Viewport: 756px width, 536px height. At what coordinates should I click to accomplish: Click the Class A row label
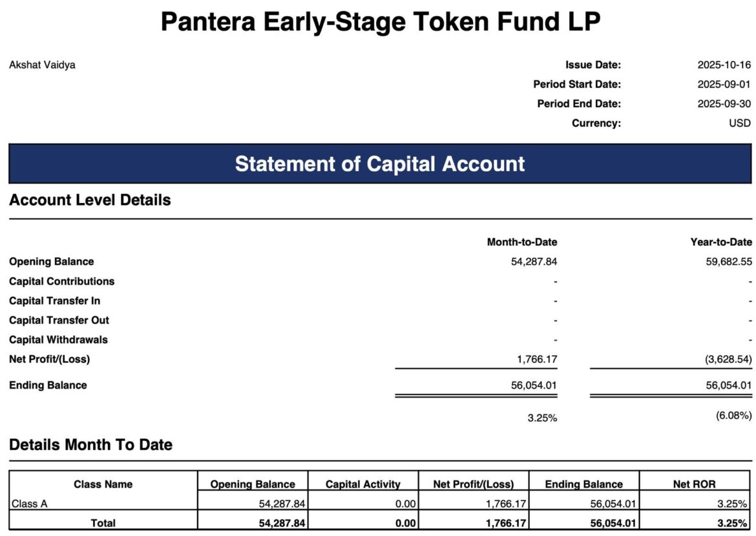tap(30, 504)
